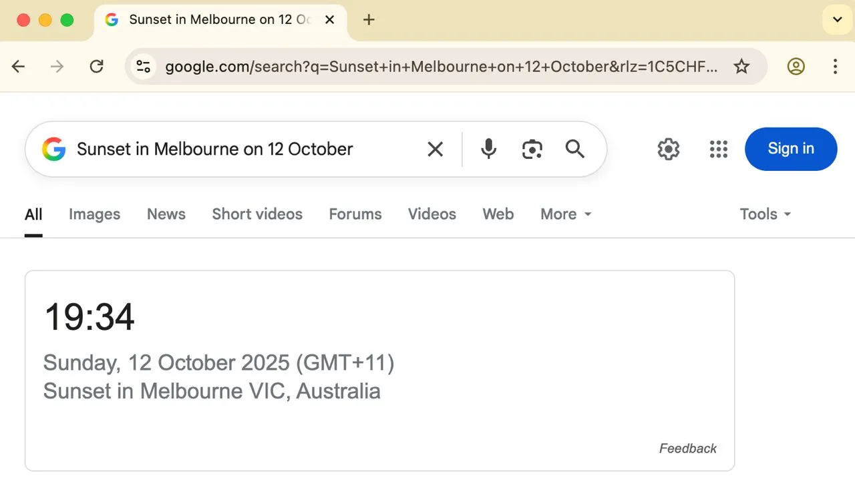
Task: Switch to the Images results tab
Action: 94,214
